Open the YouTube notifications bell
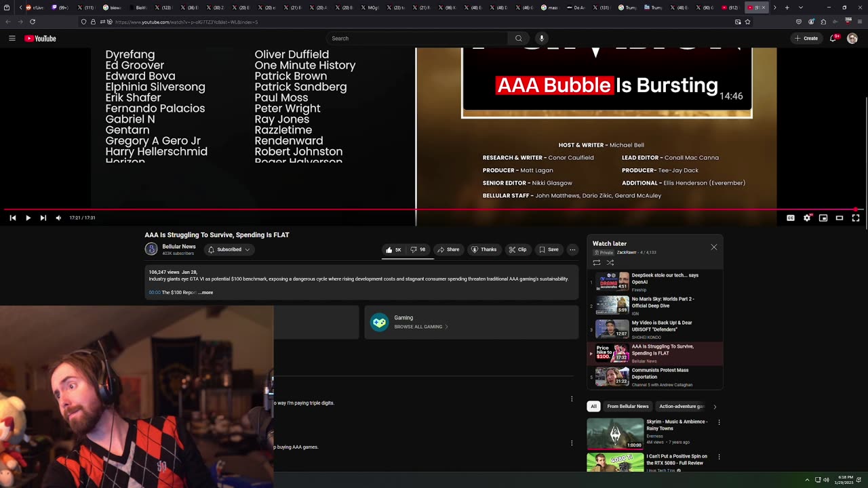Viewport: 868px width, 488px height. tap(833, 39)
